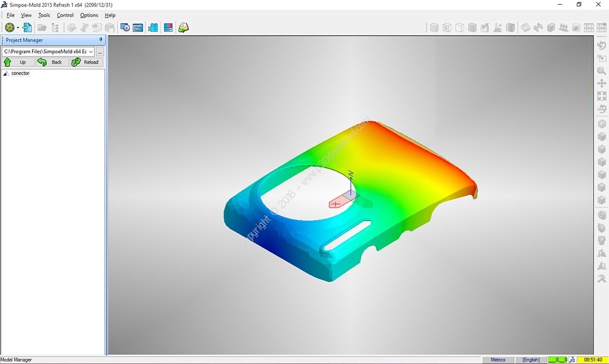Click the blue video camera animation icon
Image resolution: width=609 pixels, height=364 pixels.
(153, 27)
